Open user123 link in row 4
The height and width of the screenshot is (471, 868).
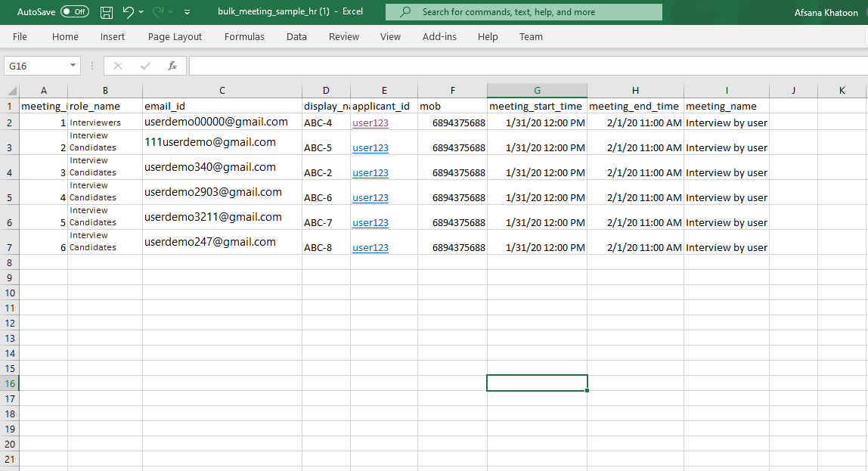point(370,172)
